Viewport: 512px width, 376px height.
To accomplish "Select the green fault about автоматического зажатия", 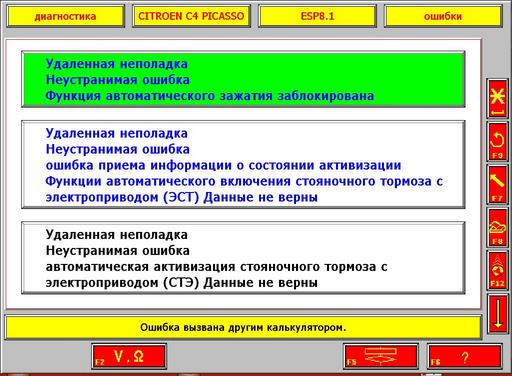I will pos(243,79).
